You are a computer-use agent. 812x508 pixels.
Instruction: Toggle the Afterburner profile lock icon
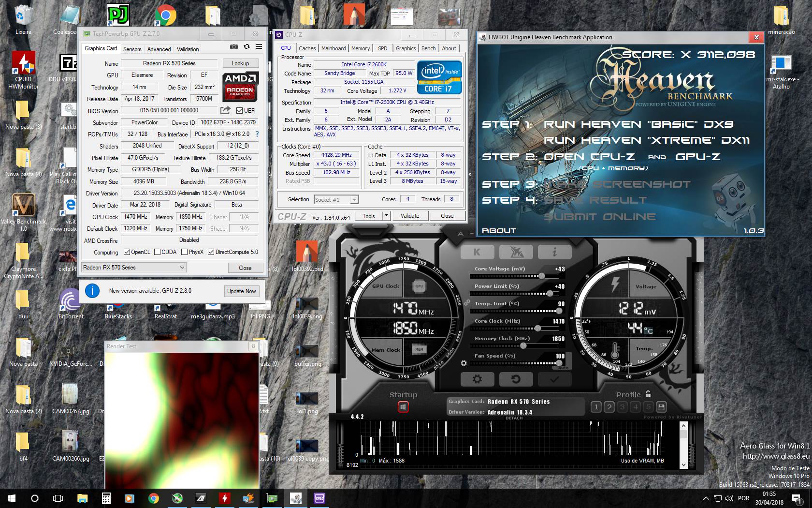648,394
